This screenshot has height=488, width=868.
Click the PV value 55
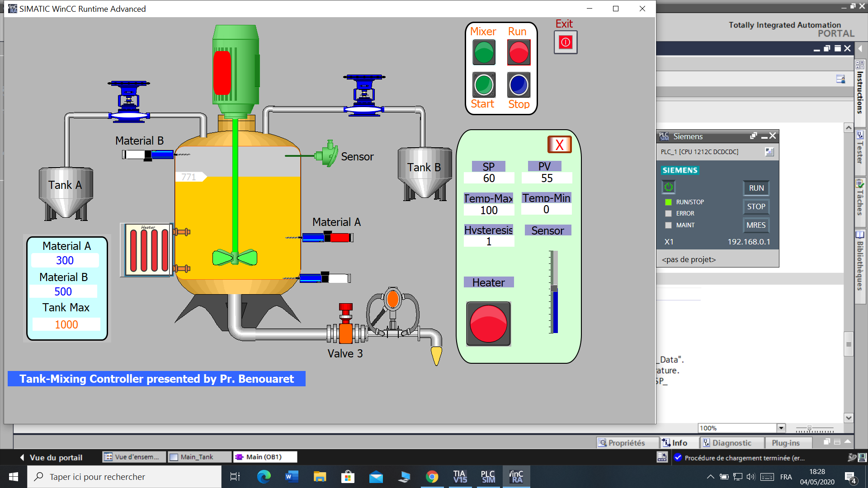(547, 178)
